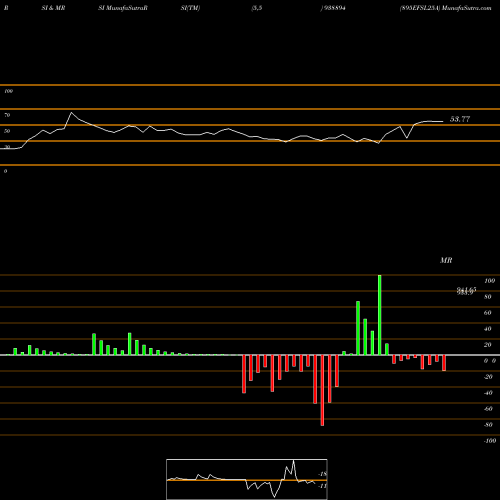The width and height of the screenshot is (500, 500).
Task: Click the 100 label on the MR axis
Action: pos(489,281)
